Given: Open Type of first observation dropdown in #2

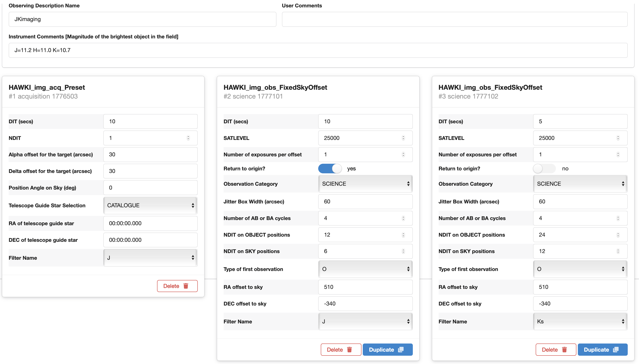Looking at the screenshot, I should click(365, 269).
